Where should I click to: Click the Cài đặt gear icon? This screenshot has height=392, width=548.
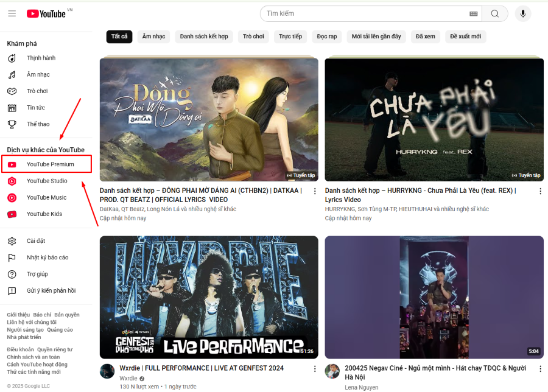click(12, 241)
